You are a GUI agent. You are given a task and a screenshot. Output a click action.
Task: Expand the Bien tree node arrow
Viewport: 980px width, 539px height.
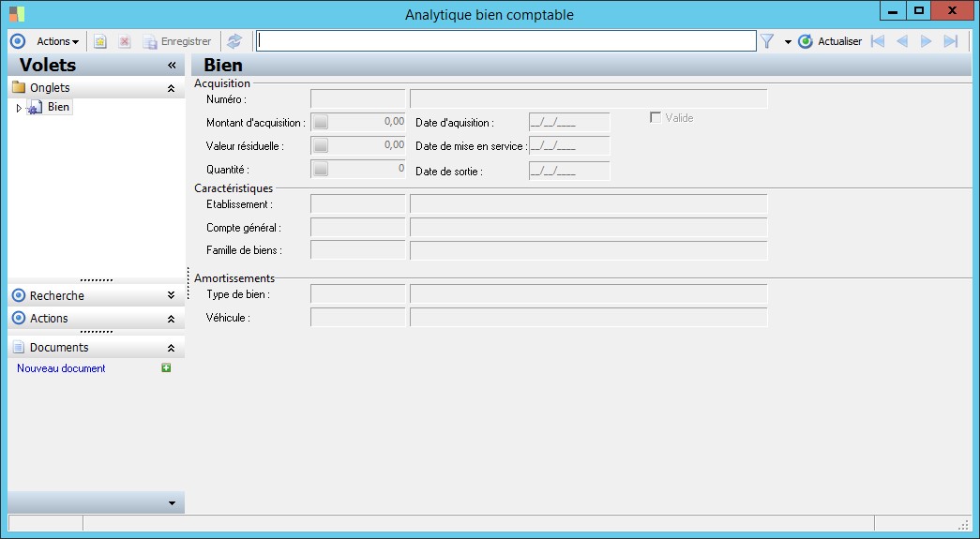click(x=19, y=108)
